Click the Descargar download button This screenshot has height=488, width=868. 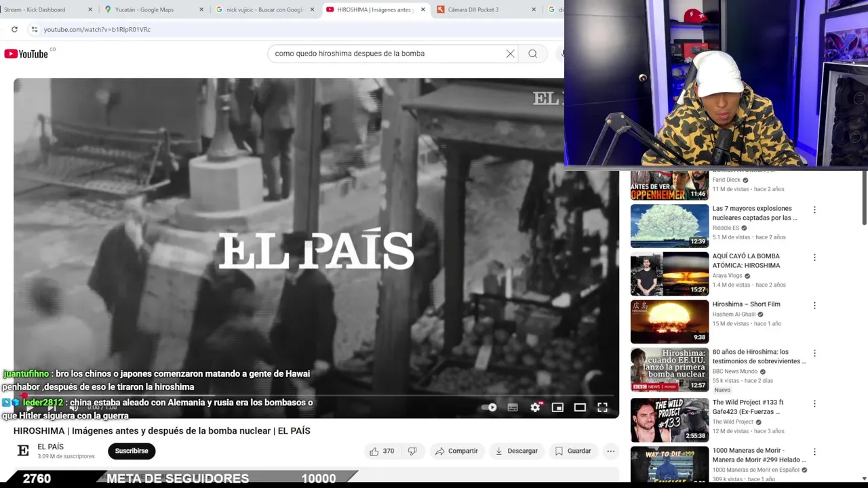pos(516,451)
